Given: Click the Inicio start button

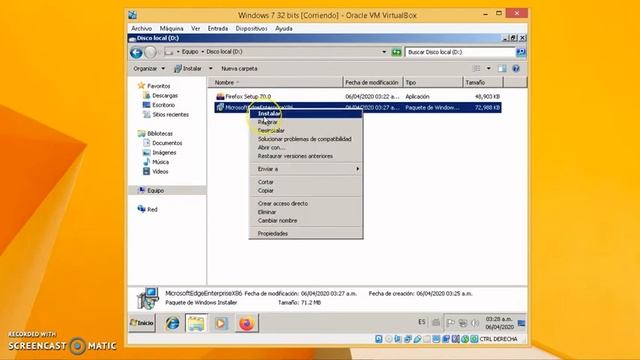Looking at the screenshot, I should coord(142,323).
